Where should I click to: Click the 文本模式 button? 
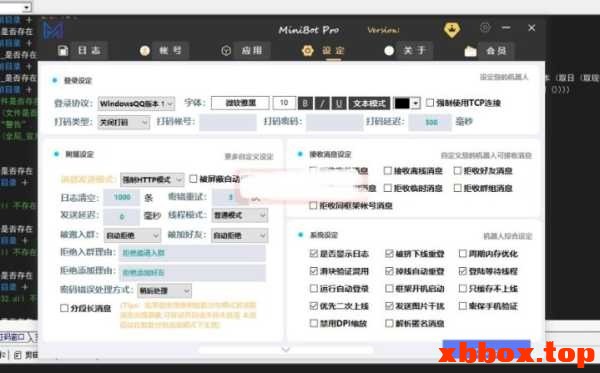click(x=369, y=103)
